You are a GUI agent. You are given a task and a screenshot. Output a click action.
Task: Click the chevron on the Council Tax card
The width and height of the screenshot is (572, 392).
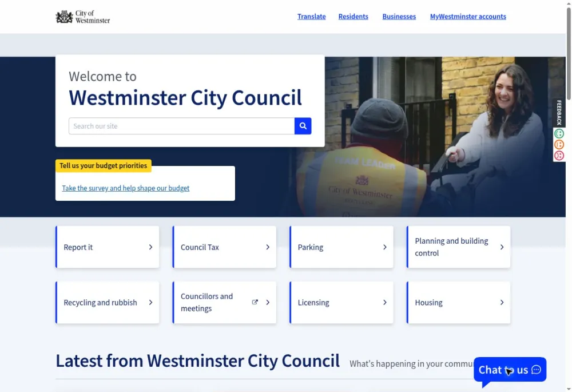(x=268, y=247)
